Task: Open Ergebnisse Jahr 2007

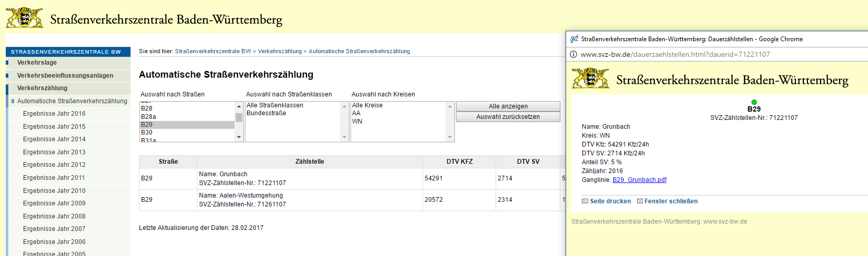Action: (x=54, y=229)
